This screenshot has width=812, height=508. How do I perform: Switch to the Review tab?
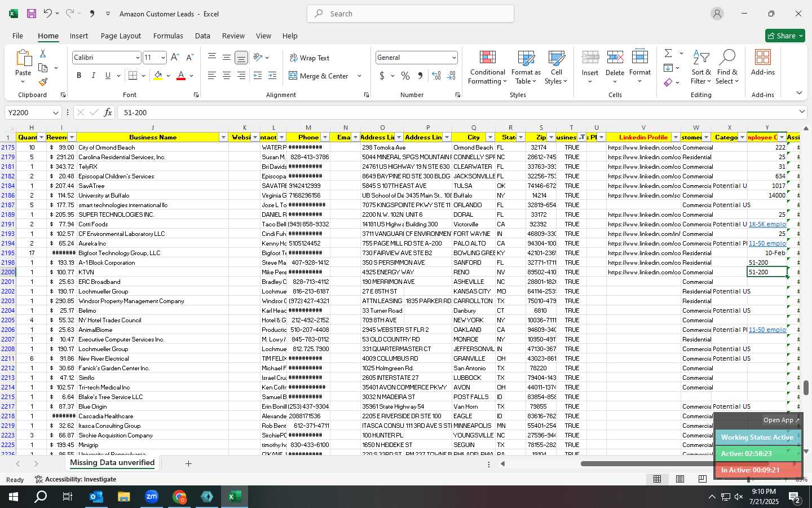tap(233, 36)
